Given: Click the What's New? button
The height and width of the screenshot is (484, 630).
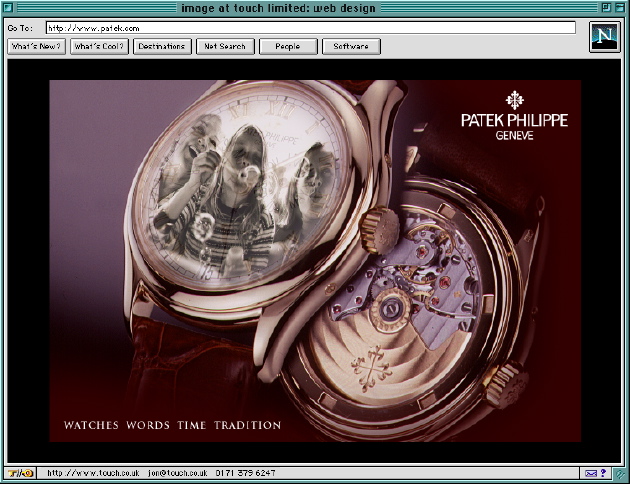Looking at the screenshot, I should 36,47.
